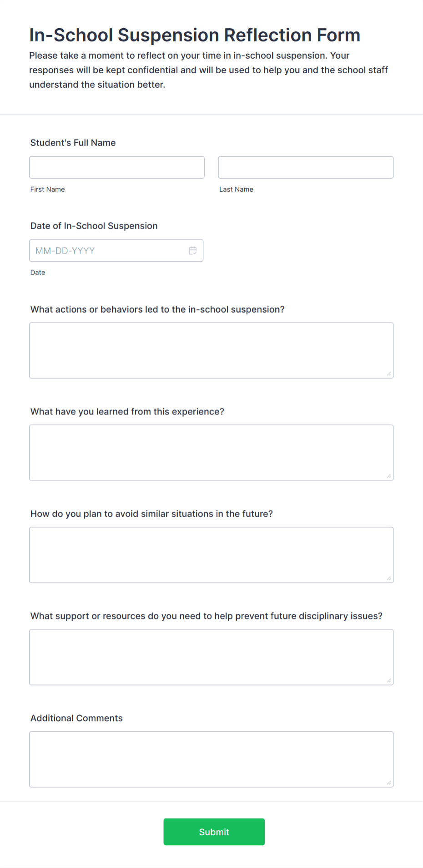423x868 pixels.
Task: Click the Student's Full Name heading
Action: [73, 142]
